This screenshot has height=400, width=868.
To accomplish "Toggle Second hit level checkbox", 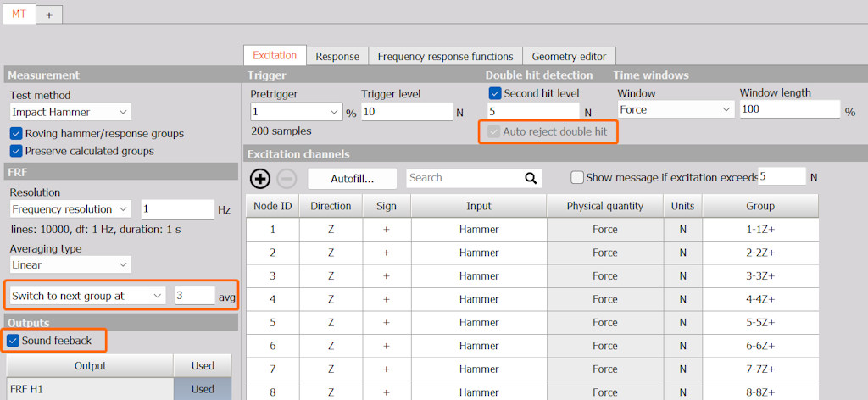I will [x=495, y=93].
